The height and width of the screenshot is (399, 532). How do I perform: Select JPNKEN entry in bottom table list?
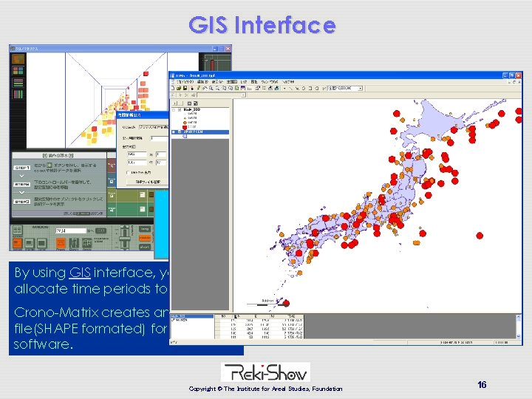179,320
